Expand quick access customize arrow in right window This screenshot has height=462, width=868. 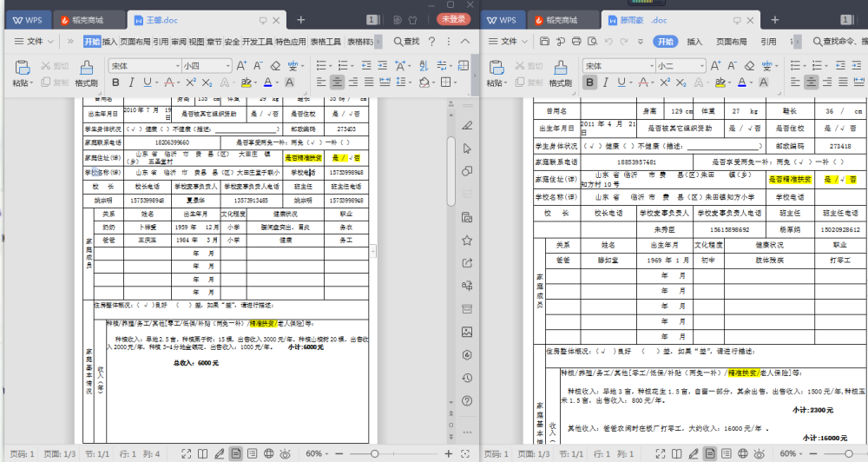click(641, 42)
